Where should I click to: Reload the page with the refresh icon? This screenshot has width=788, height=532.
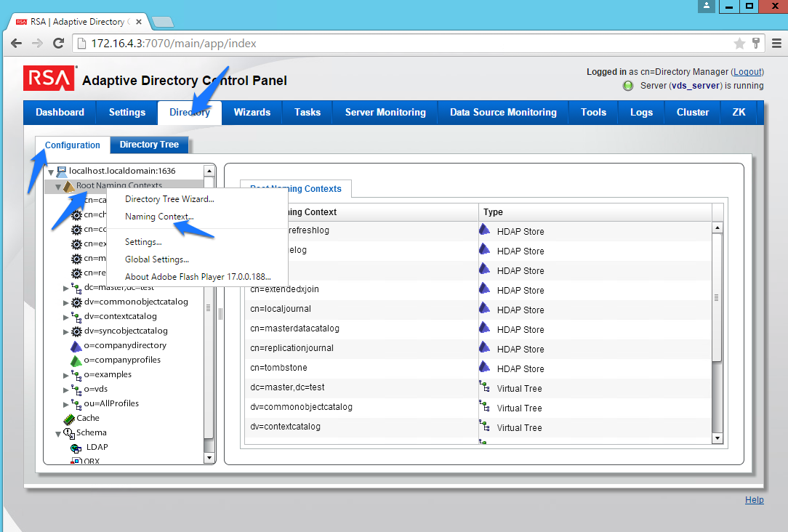(59, 43)
